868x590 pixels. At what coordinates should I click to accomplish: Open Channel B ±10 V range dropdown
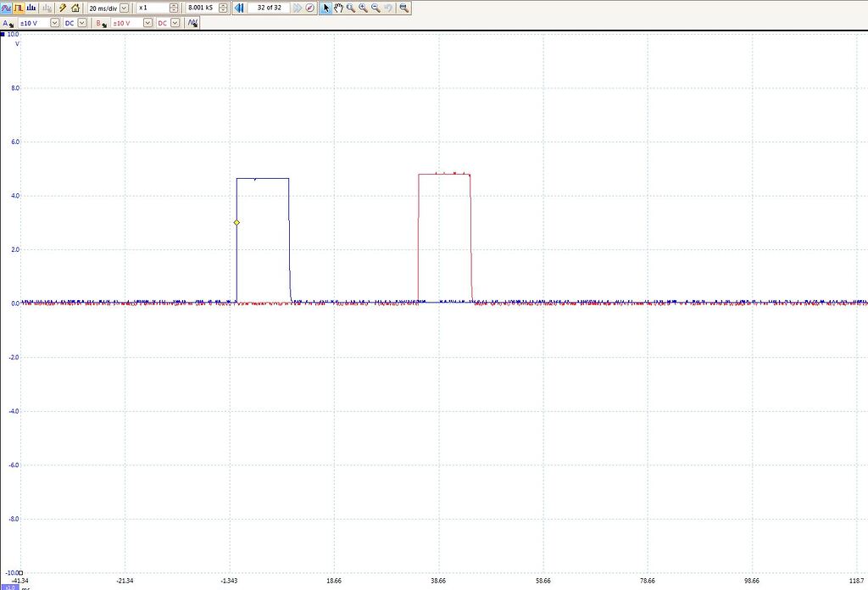click(147, 23)
